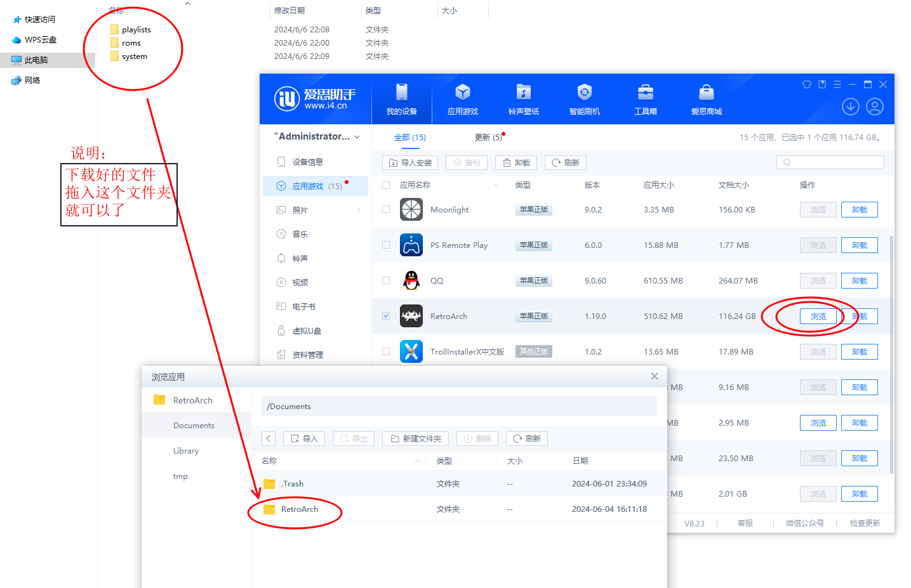Click the app search input field
Image resolution: width=911 pixels, height=588 pixels.
click(830, 162)
